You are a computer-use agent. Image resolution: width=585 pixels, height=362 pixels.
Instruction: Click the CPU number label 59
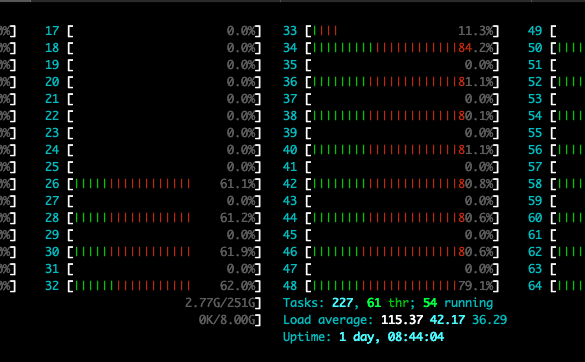tap(535, 201)
